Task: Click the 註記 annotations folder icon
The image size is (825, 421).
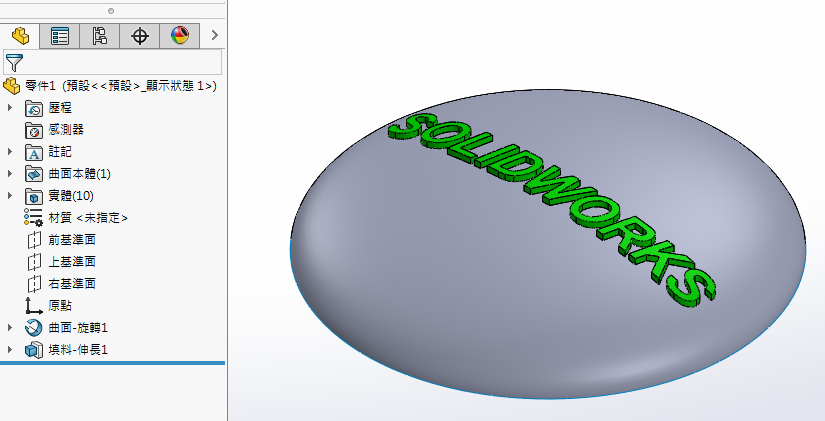Action: coord(34,152)
